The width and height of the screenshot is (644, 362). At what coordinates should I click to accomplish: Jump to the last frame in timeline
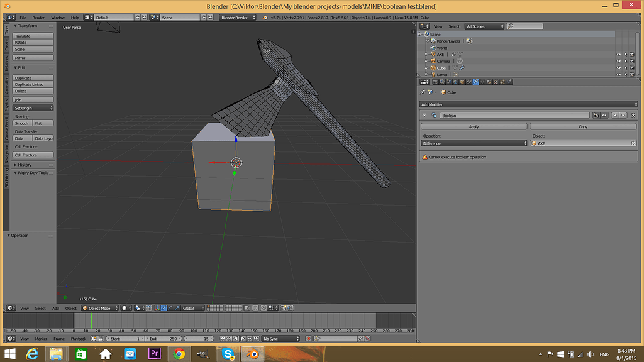coord(256,339)
